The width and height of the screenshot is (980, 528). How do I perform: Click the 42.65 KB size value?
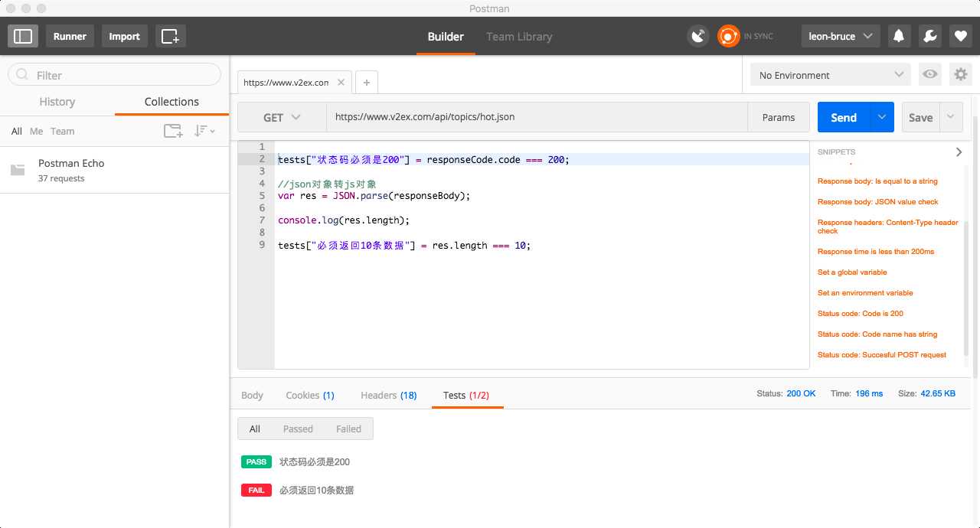coord(938,393)
